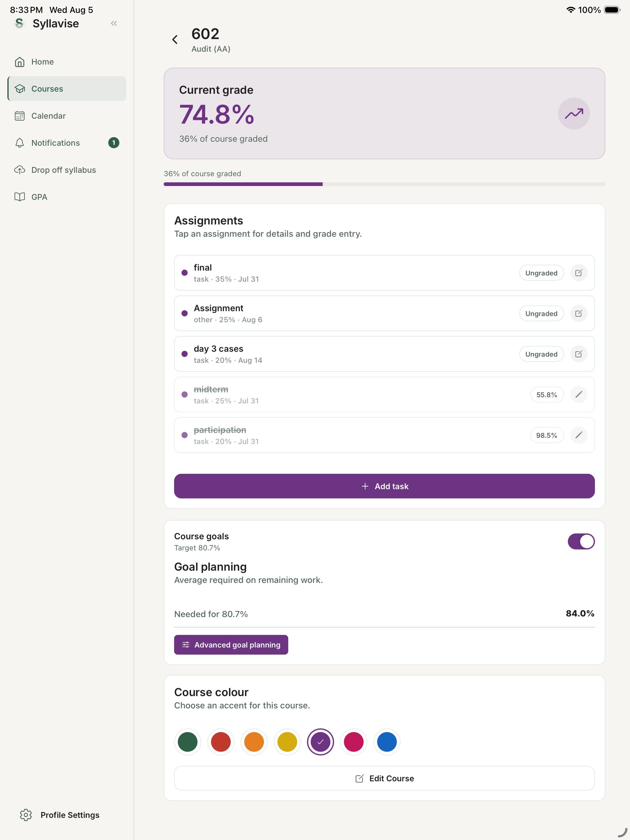This screenshot has height=840, width=630.
Task: Click the Audit (AA) course subtitle
Action: [211, 49]
